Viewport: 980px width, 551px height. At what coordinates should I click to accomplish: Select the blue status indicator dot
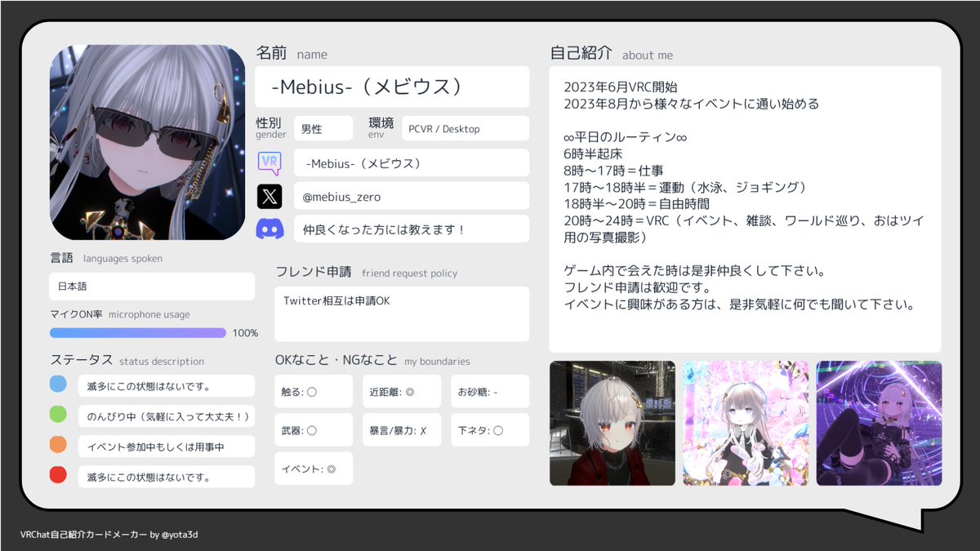[57, 383]
